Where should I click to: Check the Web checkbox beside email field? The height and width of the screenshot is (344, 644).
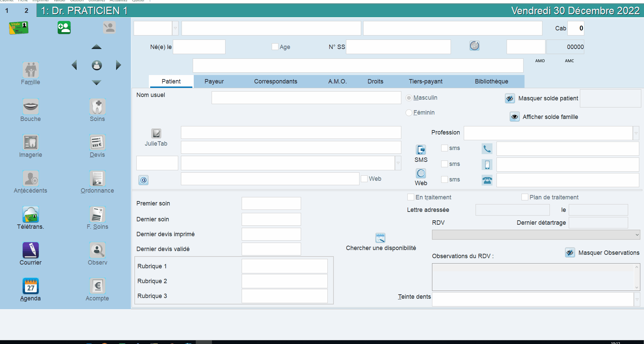364,179
